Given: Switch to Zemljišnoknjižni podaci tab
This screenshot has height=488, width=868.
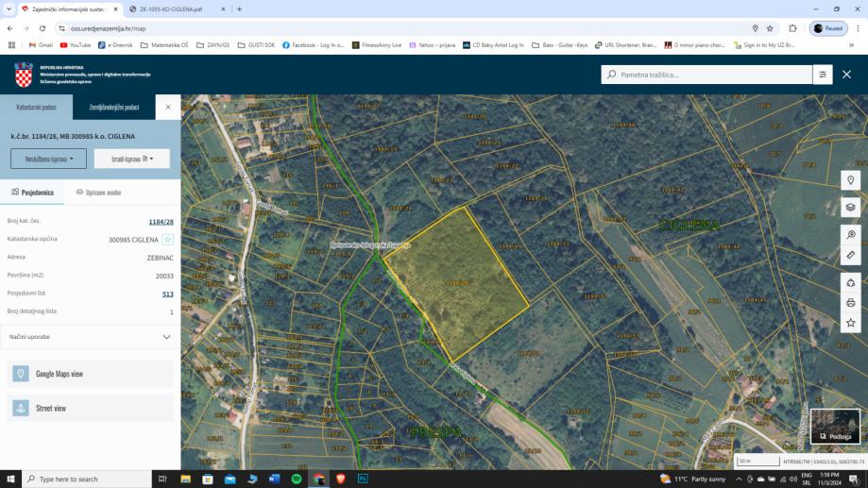Looking at the screenshot, I should (x=113, y=107).
